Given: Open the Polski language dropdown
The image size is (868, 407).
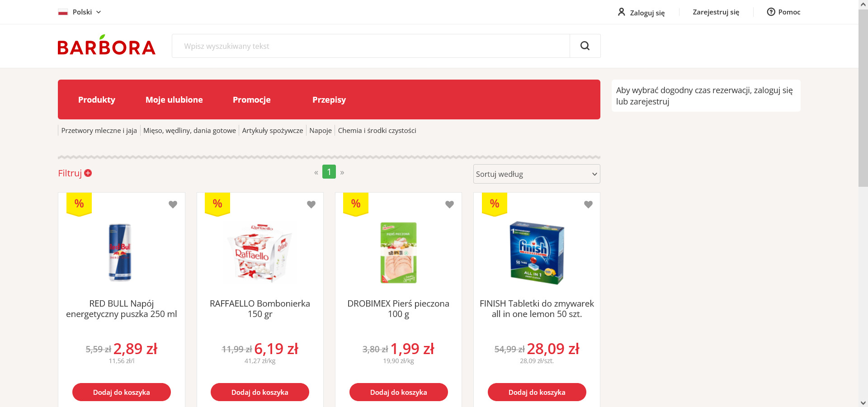Looking at the screenshot, I should (80, 12).
